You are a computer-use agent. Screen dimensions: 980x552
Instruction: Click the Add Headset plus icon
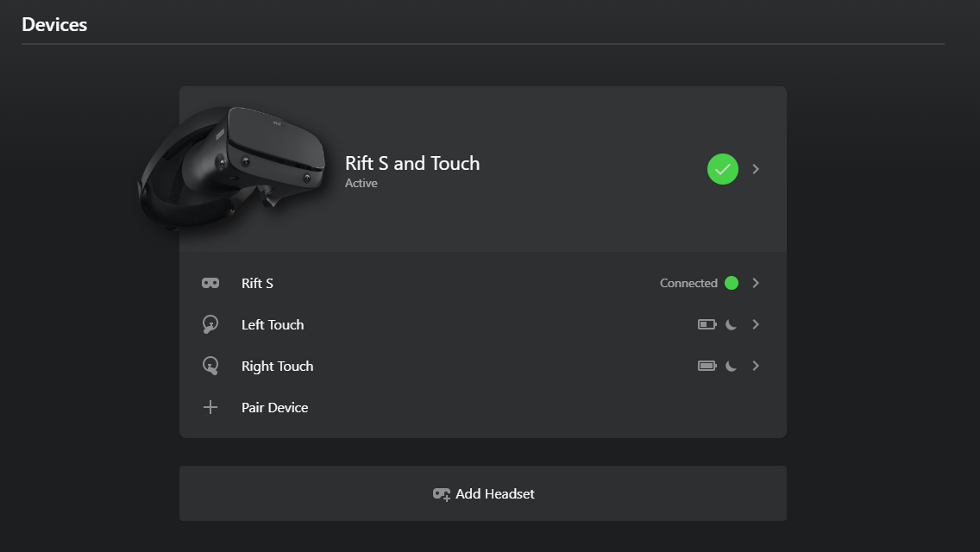tap(441, 494)
